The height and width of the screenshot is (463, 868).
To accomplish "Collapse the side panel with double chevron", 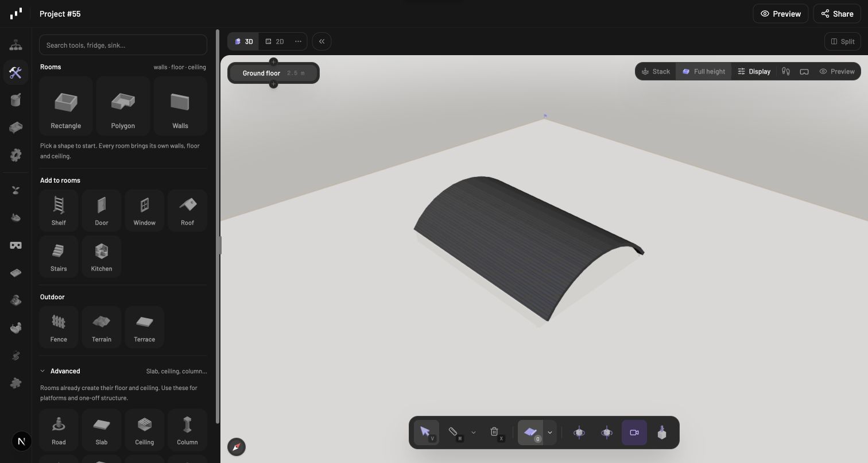I will [322, 41].
